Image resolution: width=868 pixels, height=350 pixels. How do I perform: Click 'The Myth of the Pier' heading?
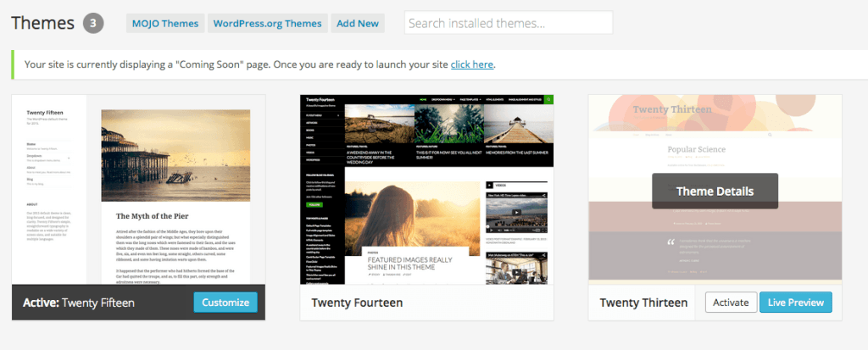pyautogui.click(x=151, y=216)
